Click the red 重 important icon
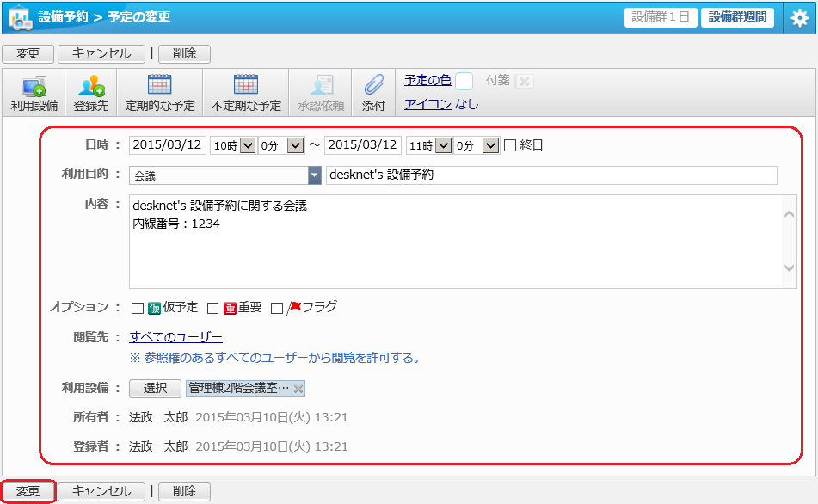Screen dimensions: 818x504 230,309
